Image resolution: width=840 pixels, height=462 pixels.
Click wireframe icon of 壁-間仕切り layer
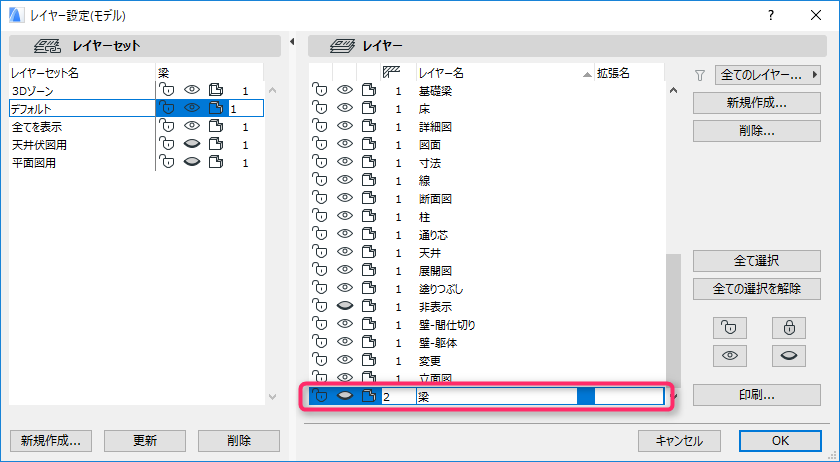coord(369,324)
